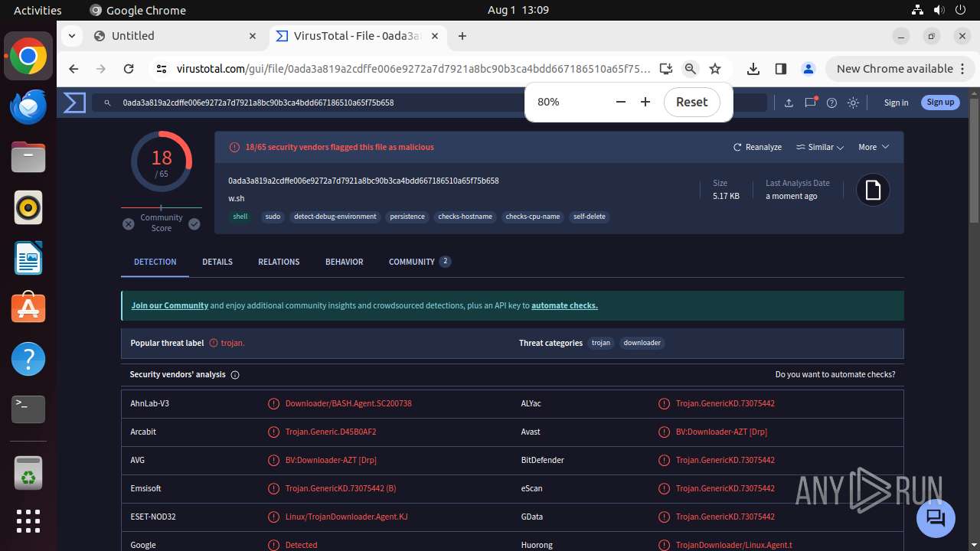Open the chat support bubble
980x551 pixels.
[x=936, y=518]
